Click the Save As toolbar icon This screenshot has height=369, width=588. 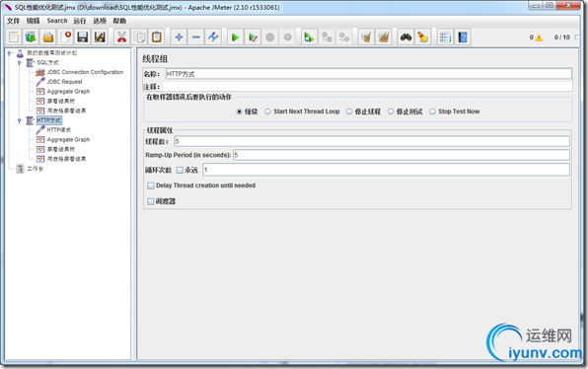tap(100, 37)
